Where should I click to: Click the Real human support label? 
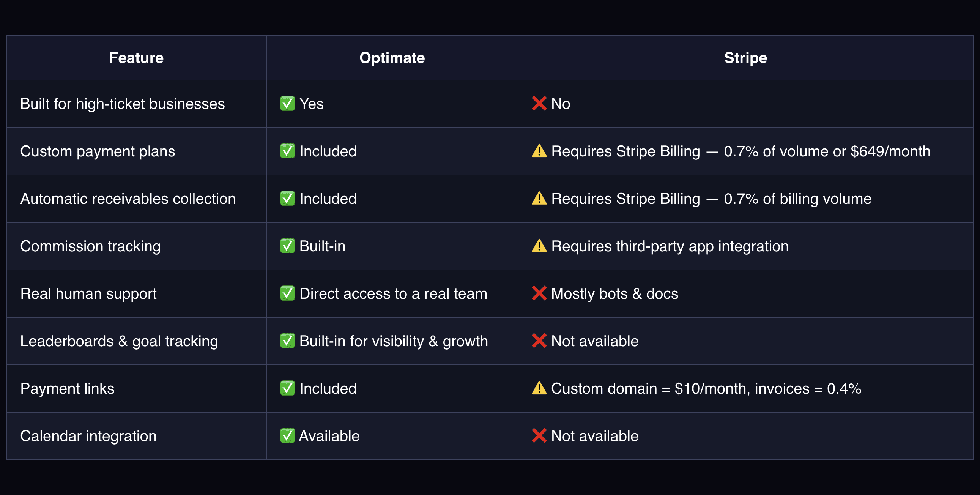pos(88,294)
